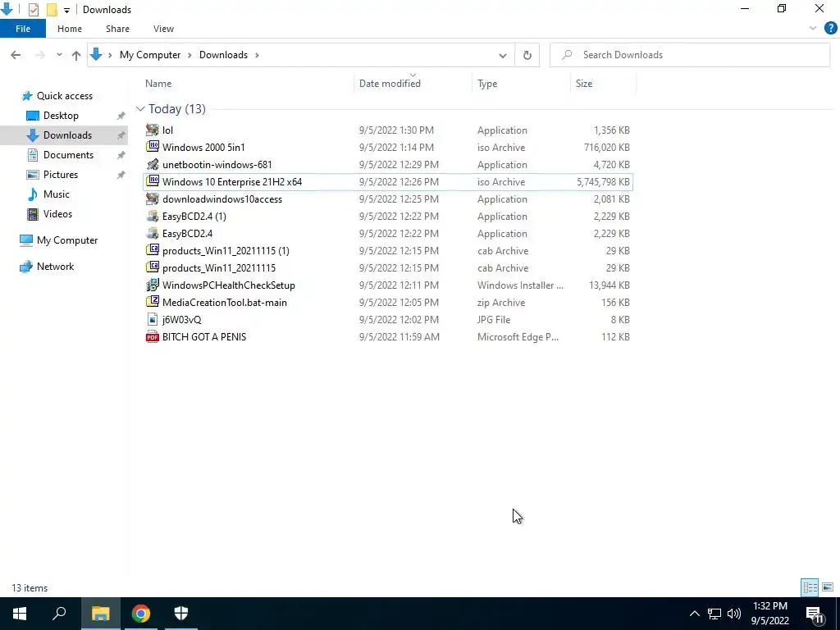Select My Computer in the navigation pane
This screenshot has height=630, width=840.
67,240
